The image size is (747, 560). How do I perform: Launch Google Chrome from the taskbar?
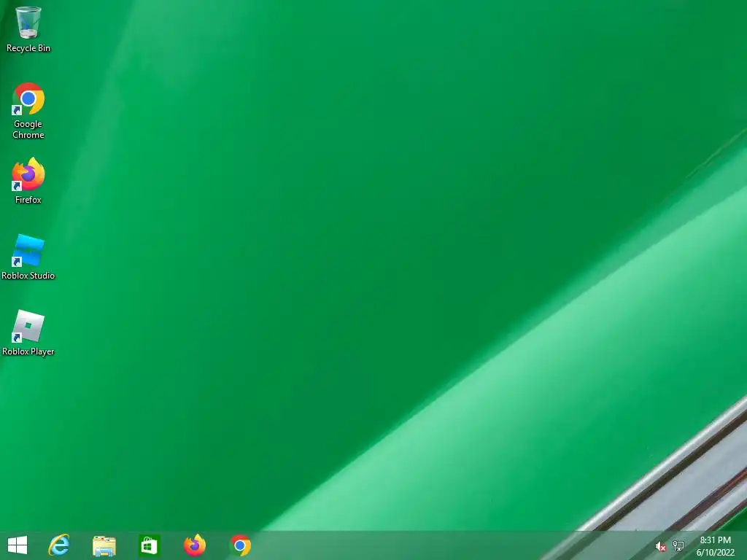coord(240,545)
